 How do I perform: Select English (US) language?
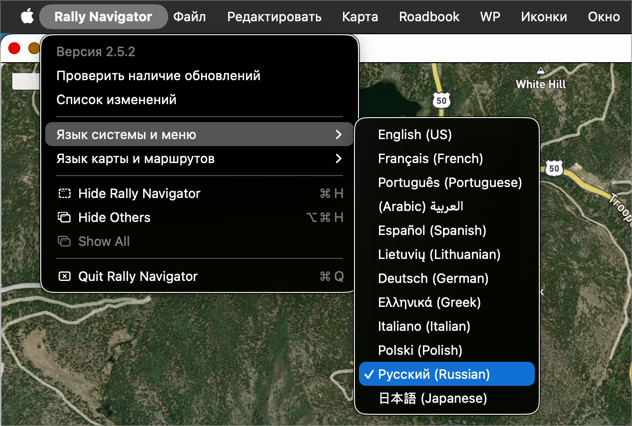pos(447,134)
